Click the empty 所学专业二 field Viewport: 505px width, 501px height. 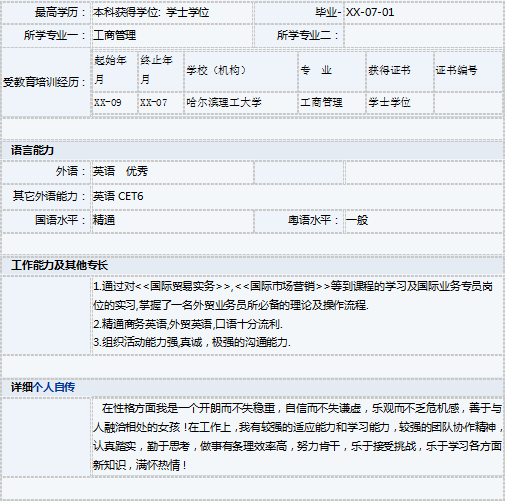pyautogui.click(x=423, y=35)
